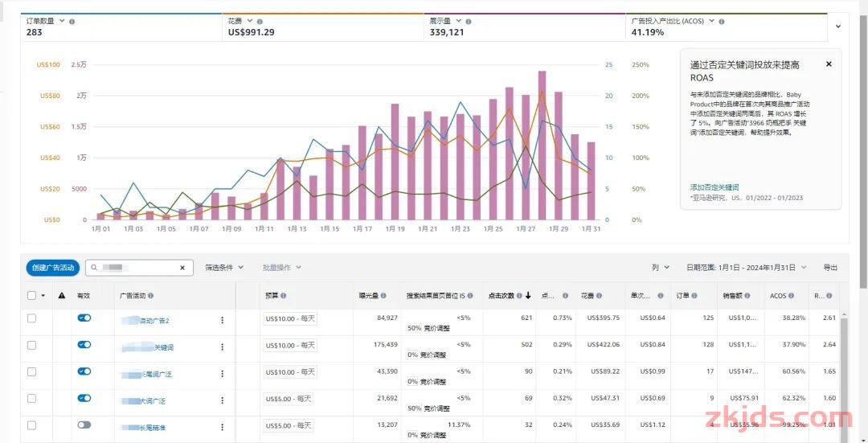This screenshot has width=868, height=443.
Task: Change the ACOS metric via dropdown arrow
Action: click(x=711, y=20)
